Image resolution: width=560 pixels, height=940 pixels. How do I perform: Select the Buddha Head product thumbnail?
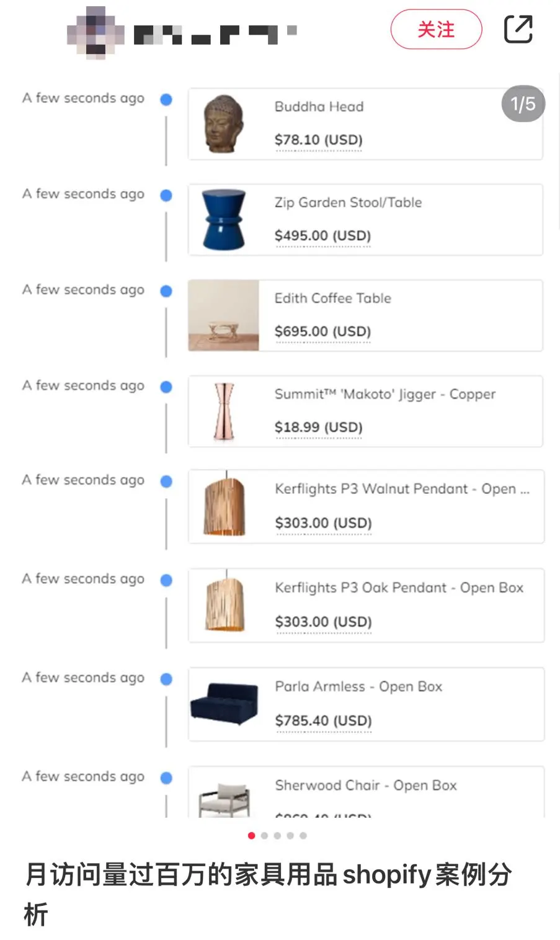tap(223, 124)
